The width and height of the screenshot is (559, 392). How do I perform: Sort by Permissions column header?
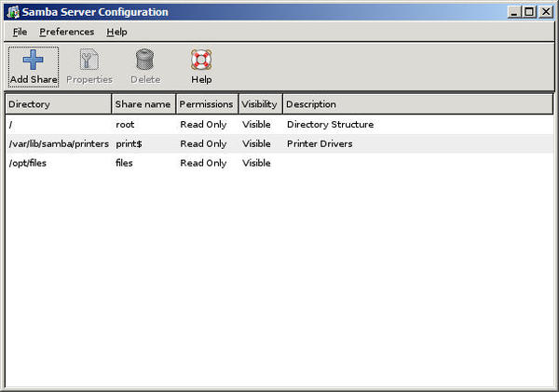207,104
